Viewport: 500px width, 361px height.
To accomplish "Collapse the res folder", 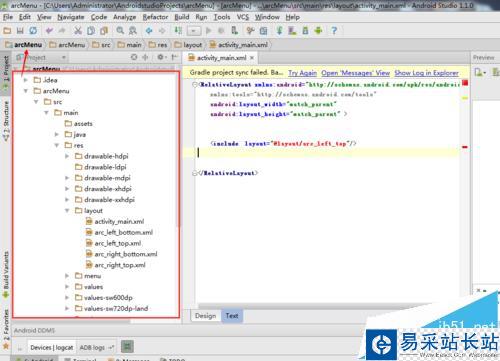I will pyautogui.click(x=57, y=145).
